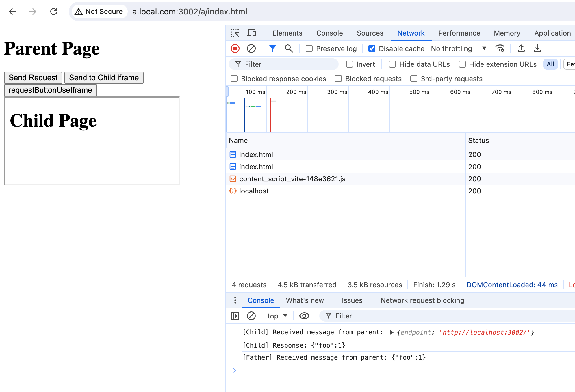Open the top context selector
Screen dimensions: 575x392
pyautogui.click(x=277, y=316)
